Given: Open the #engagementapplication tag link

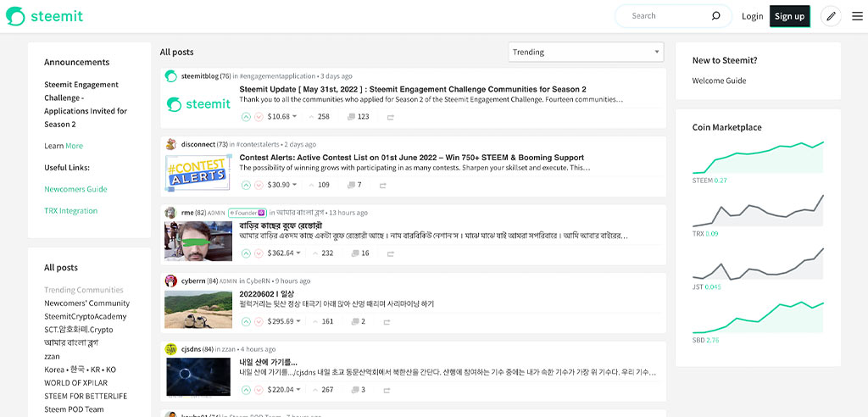Looking at the screenshot, I should pyautogui.click(x=277, y=76).
